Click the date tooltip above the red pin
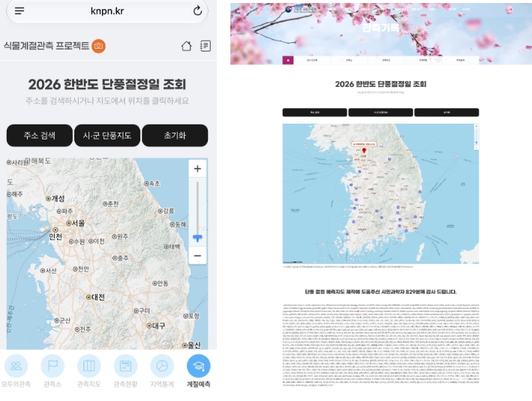 point(364,144)
